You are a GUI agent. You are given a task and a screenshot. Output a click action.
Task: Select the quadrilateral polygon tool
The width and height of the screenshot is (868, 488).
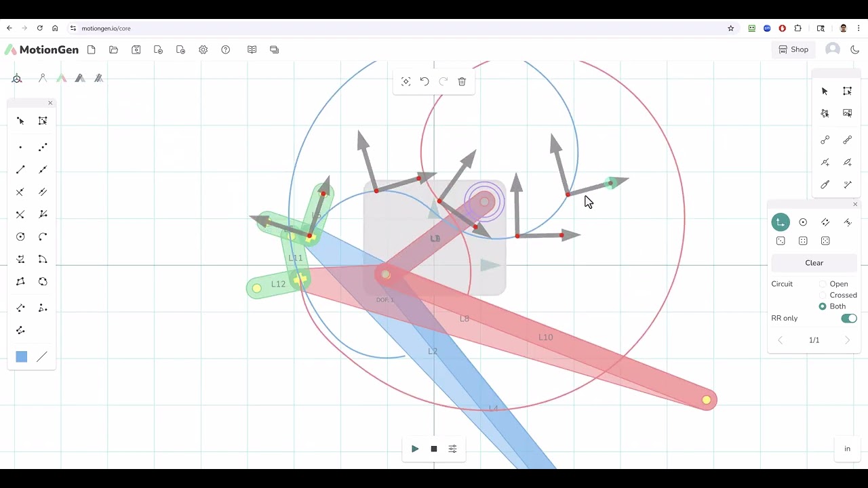point(20,281)
